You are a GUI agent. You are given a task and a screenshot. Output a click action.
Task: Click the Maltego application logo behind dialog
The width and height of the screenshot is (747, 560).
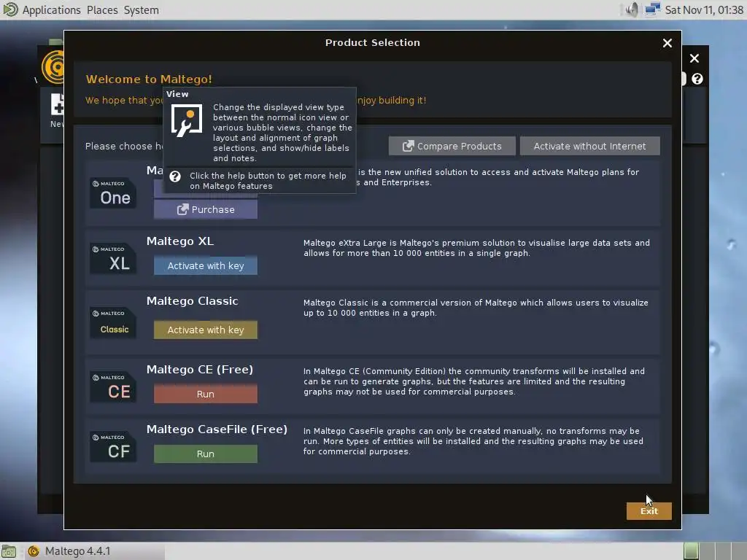pyautogui.click(x=53, y=67)
